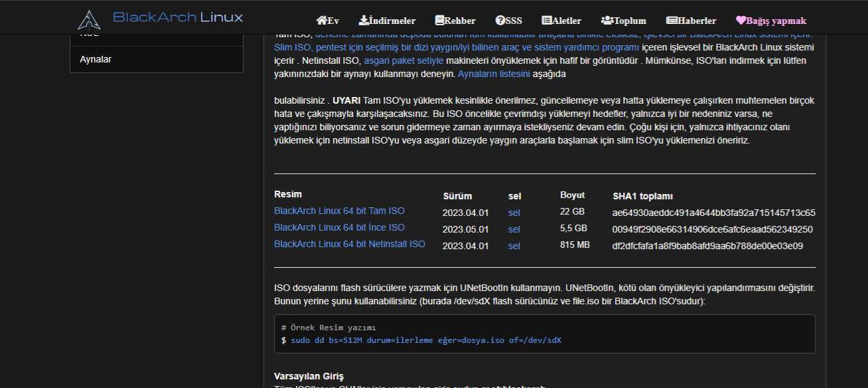Image resolution: width=868 pixels, height=388 pixels.
Task: Open the Slim ISO pentest description link
Action: click(457, 47)
